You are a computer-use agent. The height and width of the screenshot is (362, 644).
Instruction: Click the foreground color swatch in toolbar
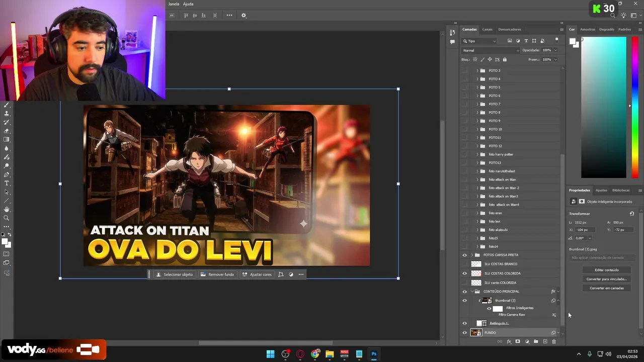coord(5,242)
